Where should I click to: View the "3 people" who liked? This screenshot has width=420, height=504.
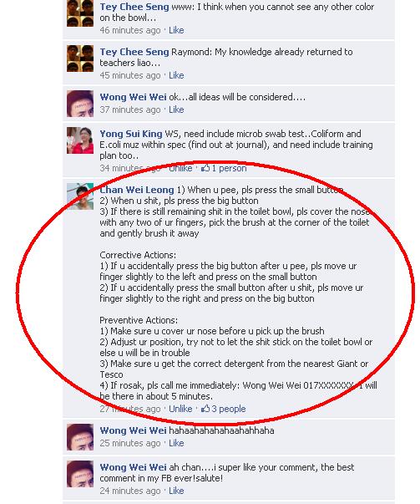click(x=229, y=409)
